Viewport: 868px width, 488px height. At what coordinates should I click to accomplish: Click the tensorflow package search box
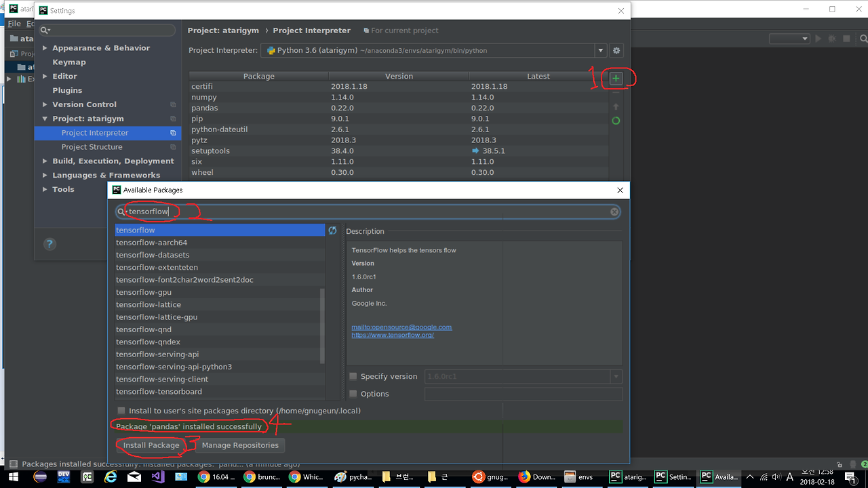(368, 212)
